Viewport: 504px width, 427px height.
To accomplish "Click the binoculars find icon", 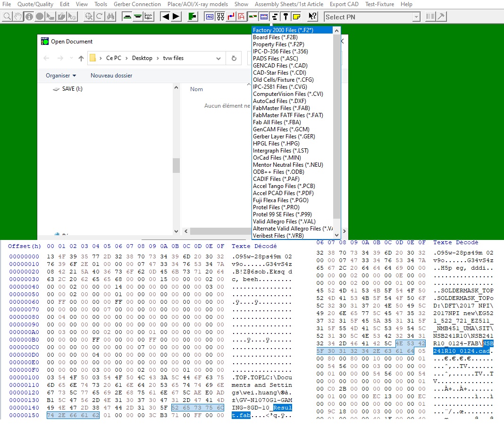I will point(110,17).
